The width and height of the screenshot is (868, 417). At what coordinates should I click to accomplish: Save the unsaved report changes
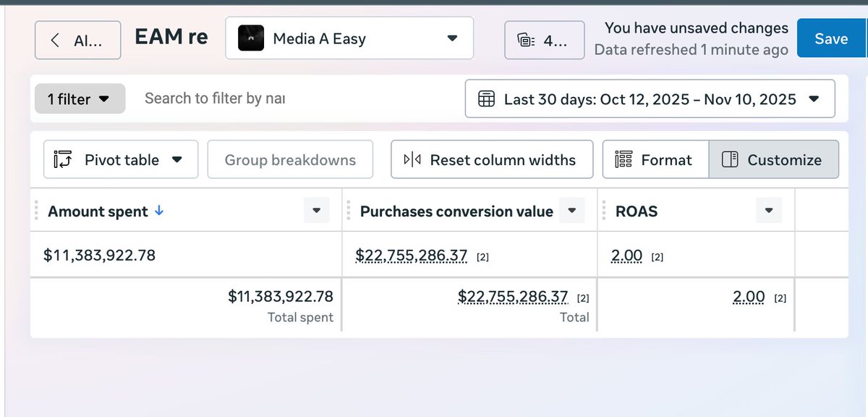[x=830, y=39]
